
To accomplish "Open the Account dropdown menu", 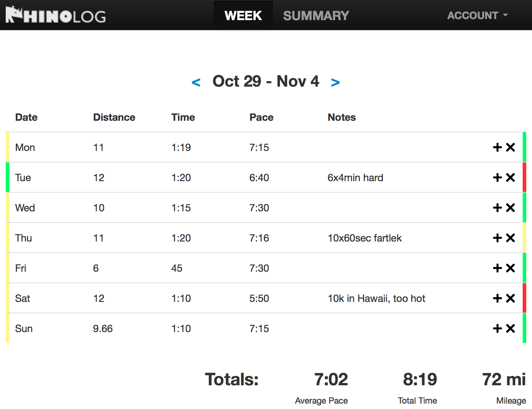I will (477, 15).
